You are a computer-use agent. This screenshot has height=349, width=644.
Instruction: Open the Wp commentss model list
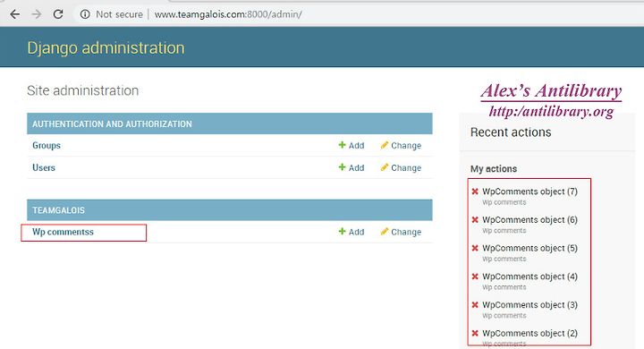63,232
